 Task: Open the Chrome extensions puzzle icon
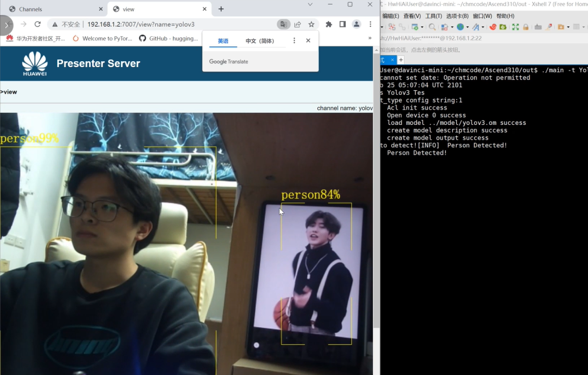click(x=329, y=24)
